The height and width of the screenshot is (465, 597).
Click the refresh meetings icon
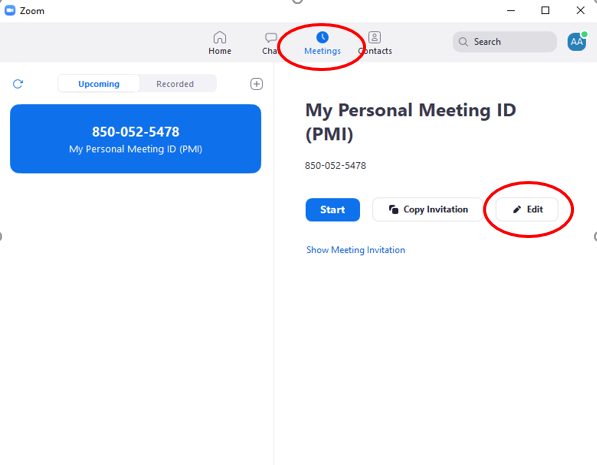tap(18, 84)
